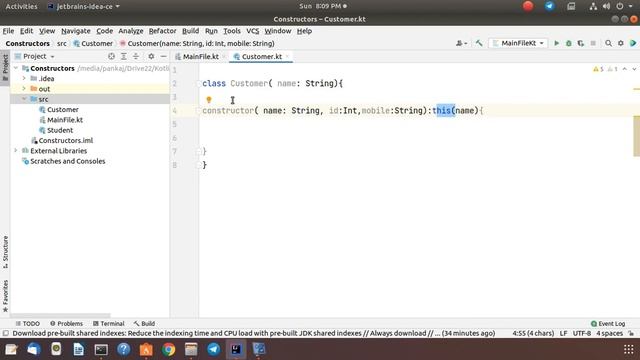Open the Event Log
Image resolution: width=640 pixels, height=360 pixels.
tap(608, 324)
